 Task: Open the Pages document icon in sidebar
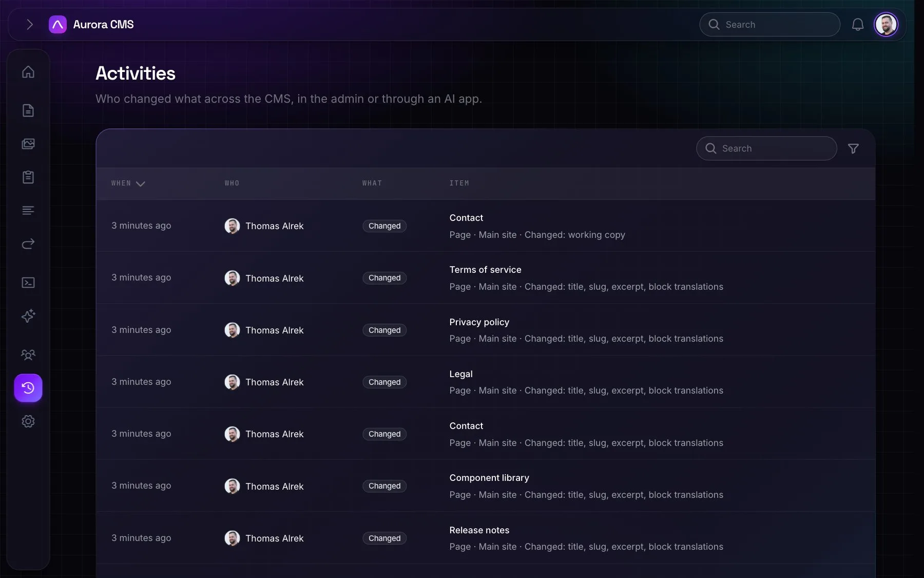pos(28,110)
